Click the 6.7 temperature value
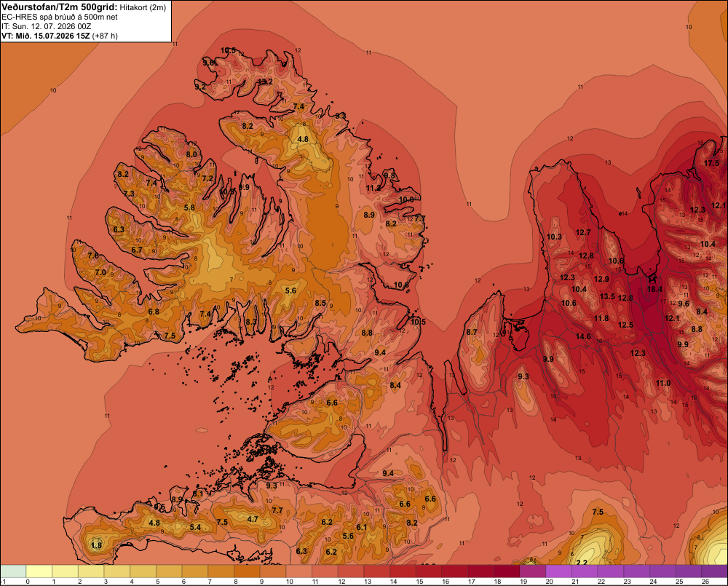The width and height of the screenshot is (728, 586). pos(137,250)
